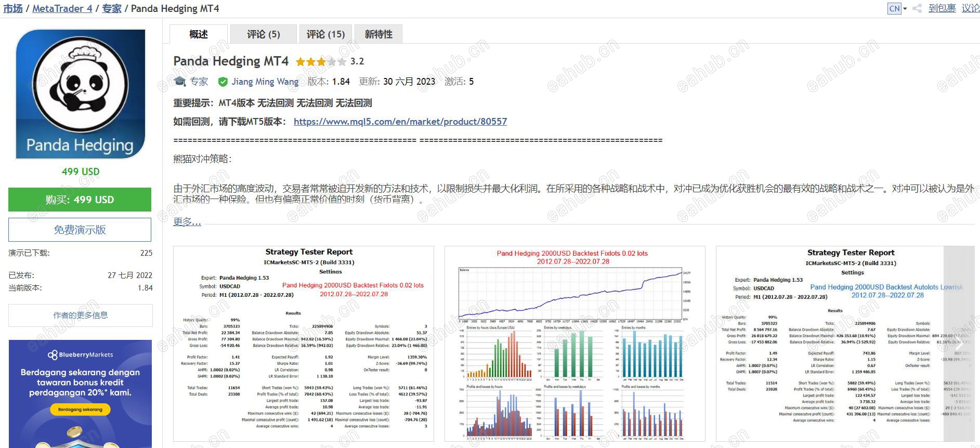Click the 免费演示版 free demo button

pos(80,230)
